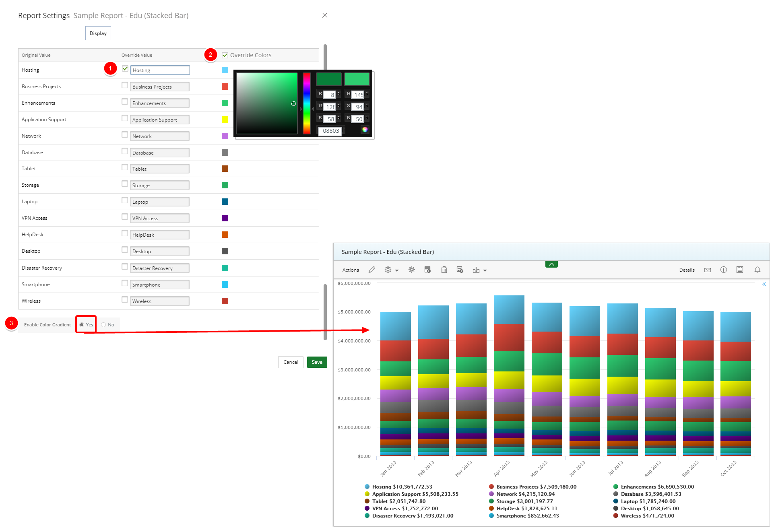
Task: Collapse the toolbar with green chevron button
Action: coord(551,264)
